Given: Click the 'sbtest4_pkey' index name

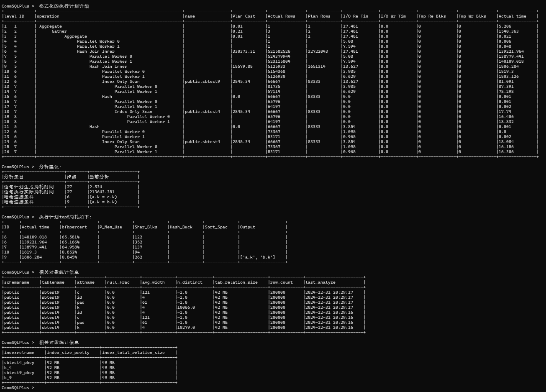Looking at the screenshot, I should [x=19, y=363].
